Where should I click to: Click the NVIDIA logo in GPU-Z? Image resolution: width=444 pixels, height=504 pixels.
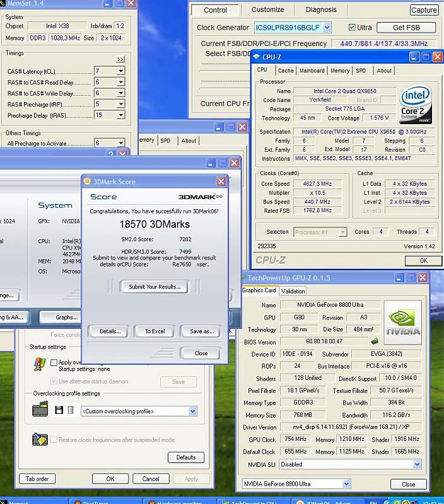tap(403, 323)
